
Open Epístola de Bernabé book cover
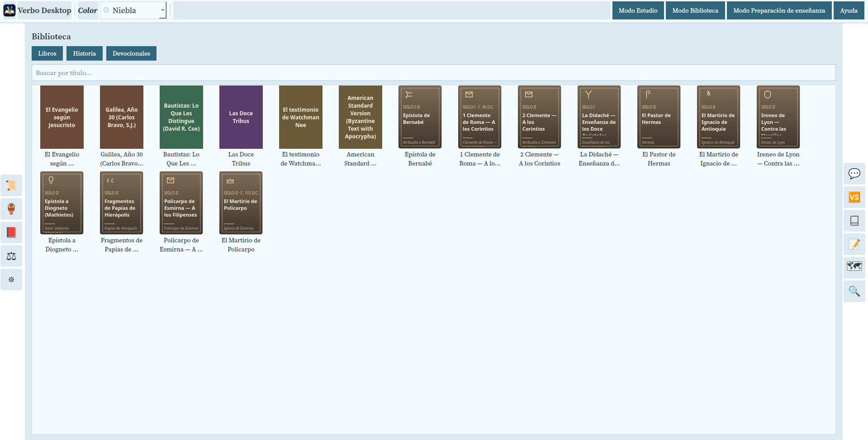pos(420,117)
